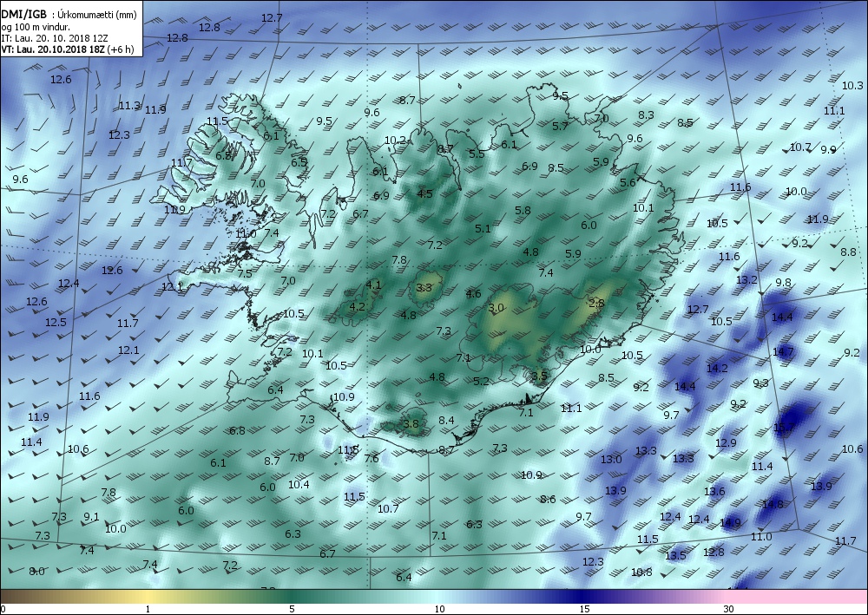Image resolution: width=868 pixels, height=615 pixels.
Task: Click the 13.5 value on the map
Action: tap(675, 556)
